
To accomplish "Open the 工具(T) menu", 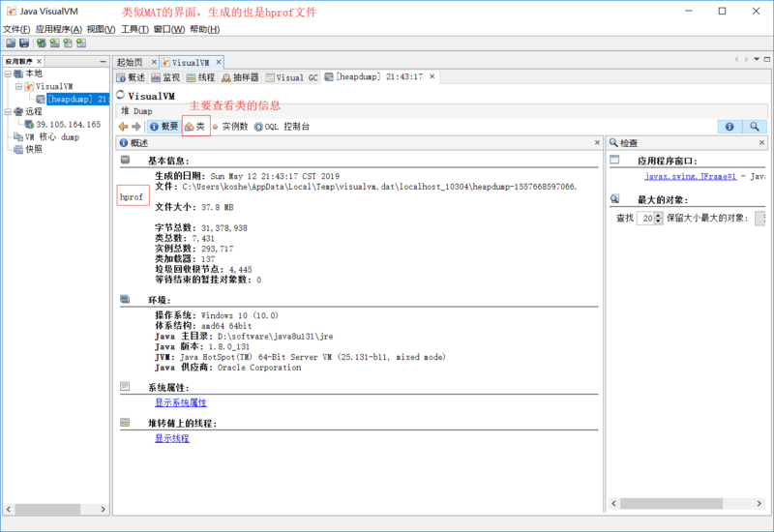I will 134,29.
